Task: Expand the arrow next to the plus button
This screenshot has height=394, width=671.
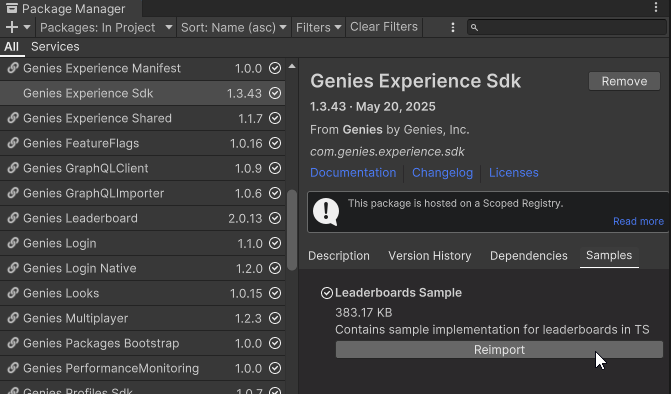Action: (x=27, y=27)
